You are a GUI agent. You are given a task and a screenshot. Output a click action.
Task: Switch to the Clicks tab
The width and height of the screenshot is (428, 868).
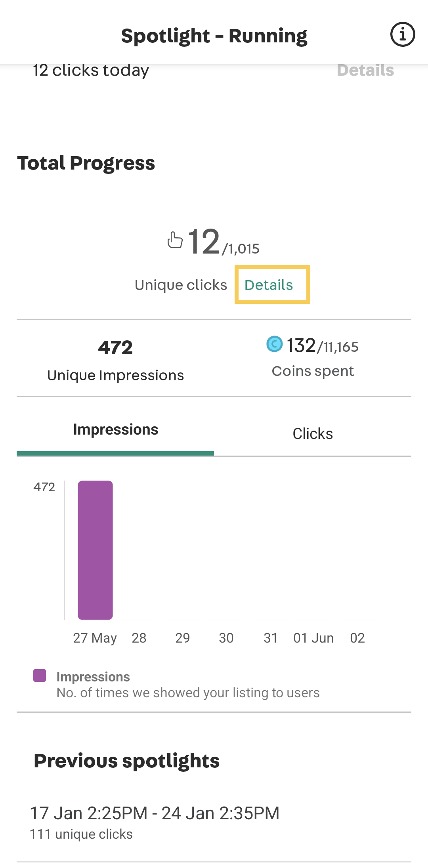tap(313, 434)
